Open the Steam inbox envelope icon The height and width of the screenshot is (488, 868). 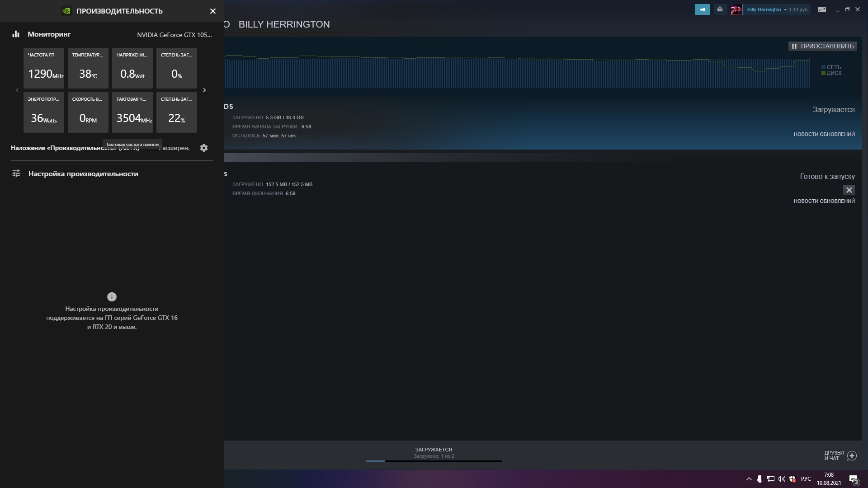pos(720,9)
